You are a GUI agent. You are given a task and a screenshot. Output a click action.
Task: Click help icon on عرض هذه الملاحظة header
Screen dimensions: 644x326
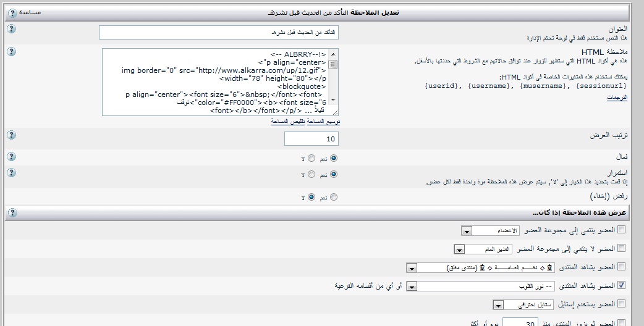(12, 212)
